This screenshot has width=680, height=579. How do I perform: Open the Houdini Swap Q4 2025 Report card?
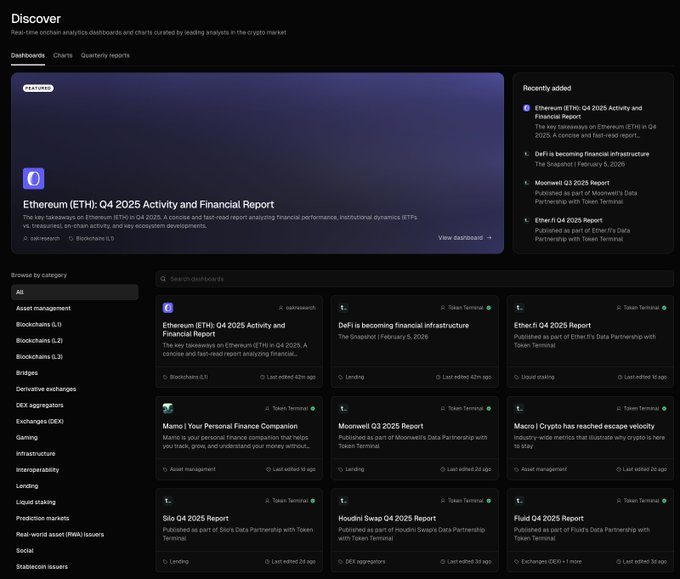click(386, 518)
